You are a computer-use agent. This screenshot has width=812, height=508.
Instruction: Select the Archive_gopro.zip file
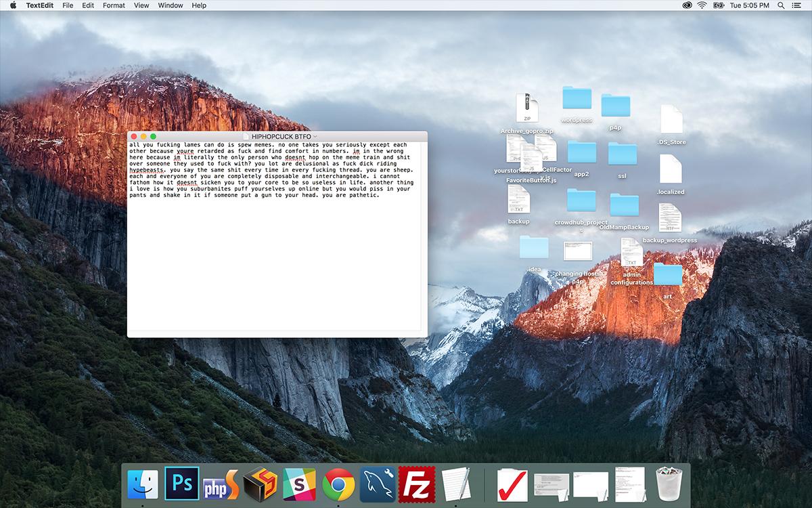[x=527, y=108]
